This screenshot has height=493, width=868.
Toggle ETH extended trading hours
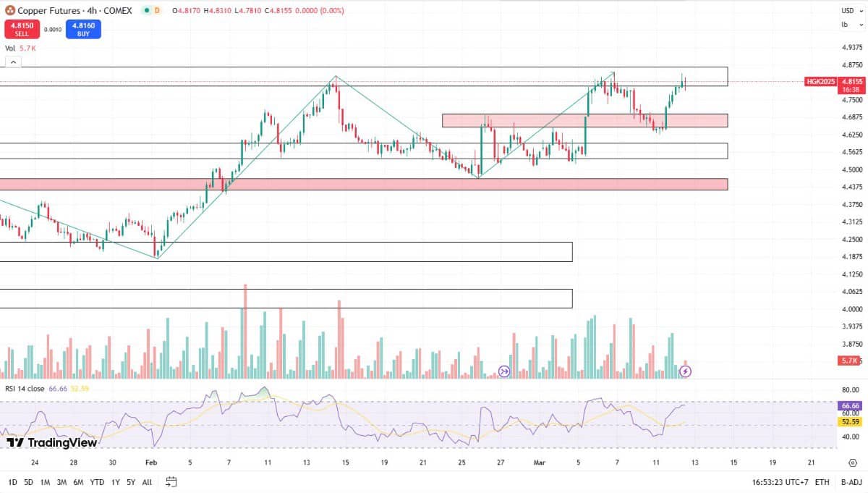click(822, 482)
